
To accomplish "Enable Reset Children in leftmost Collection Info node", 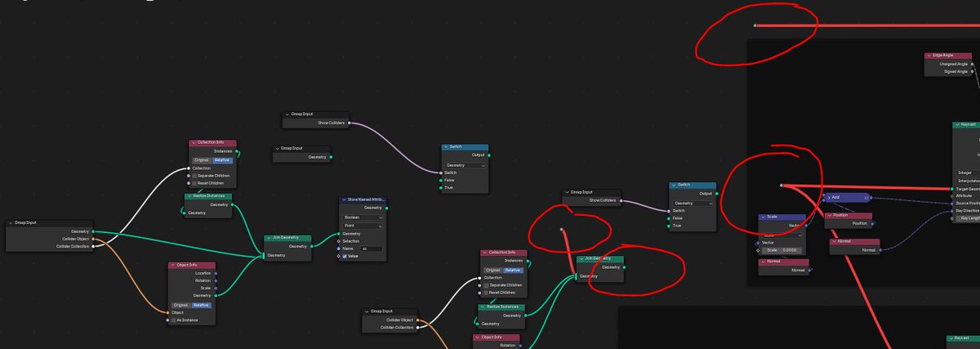I will pos(194,183).
